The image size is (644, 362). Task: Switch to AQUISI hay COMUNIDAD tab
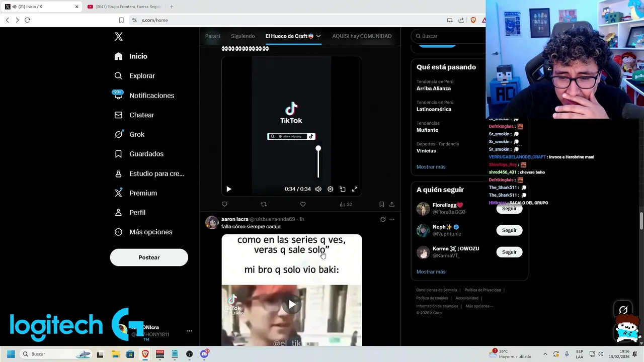[362, 36]
